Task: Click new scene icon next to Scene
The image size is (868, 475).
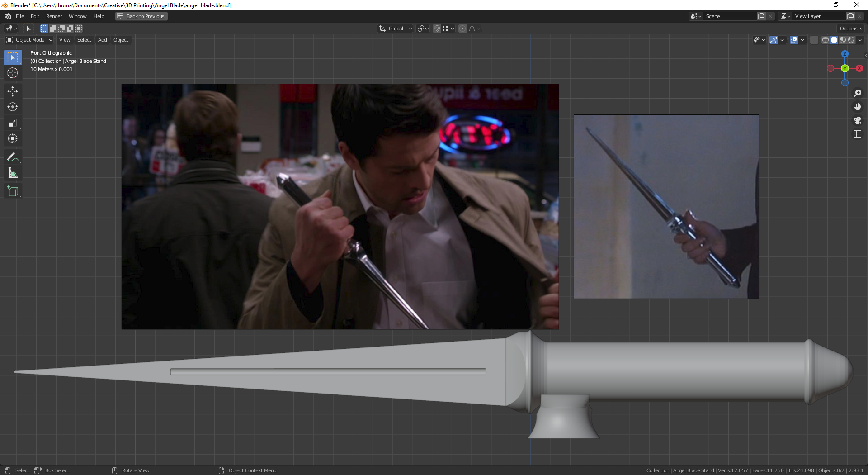Action: point(762,16)
